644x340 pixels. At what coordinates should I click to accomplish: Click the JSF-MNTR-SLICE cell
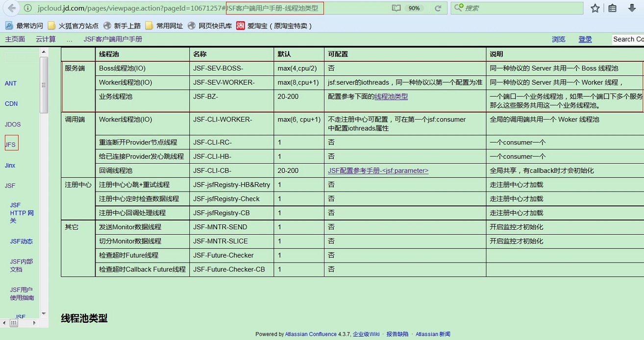click(232, 241)
